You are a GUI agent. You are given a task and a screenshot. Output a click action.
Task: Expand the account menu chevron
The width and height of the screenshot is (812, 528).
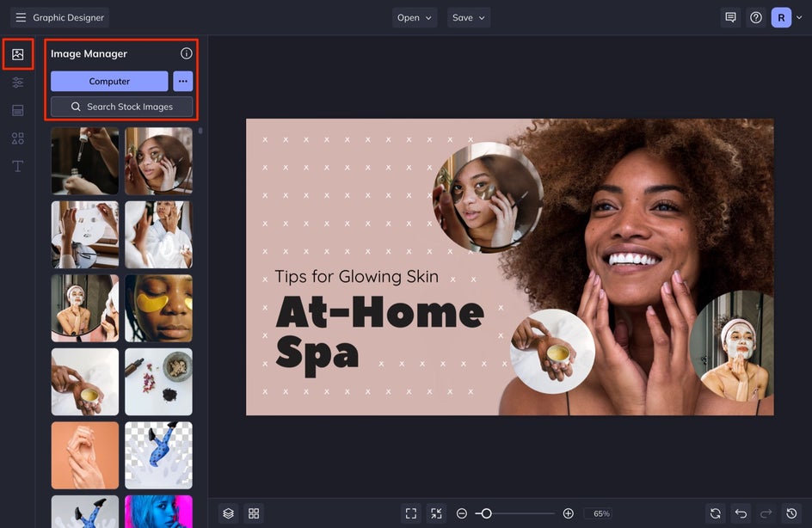(x=799, y=17)
